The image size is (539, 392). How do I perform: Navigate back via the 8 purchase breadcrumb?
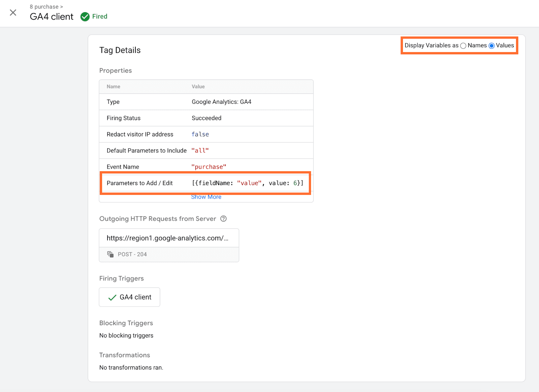[44, 6]
